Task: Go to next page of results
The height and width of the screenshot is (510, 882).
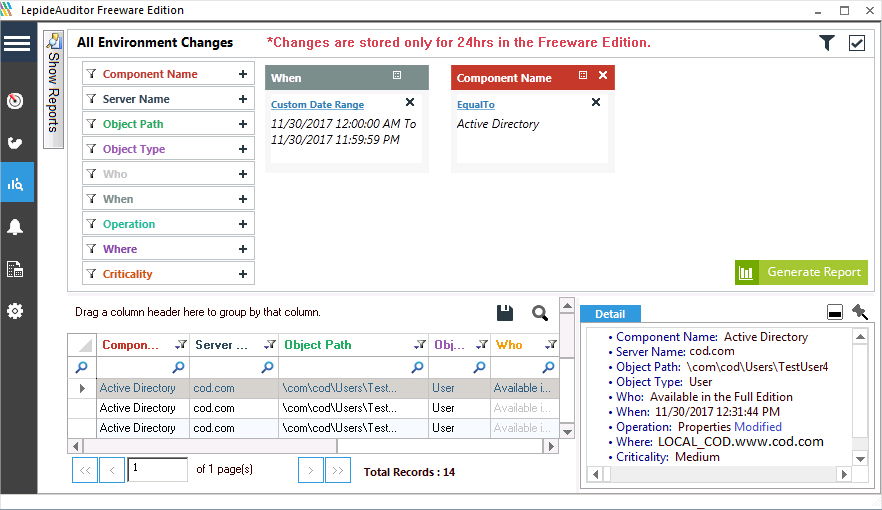Action: click(310, 470)
